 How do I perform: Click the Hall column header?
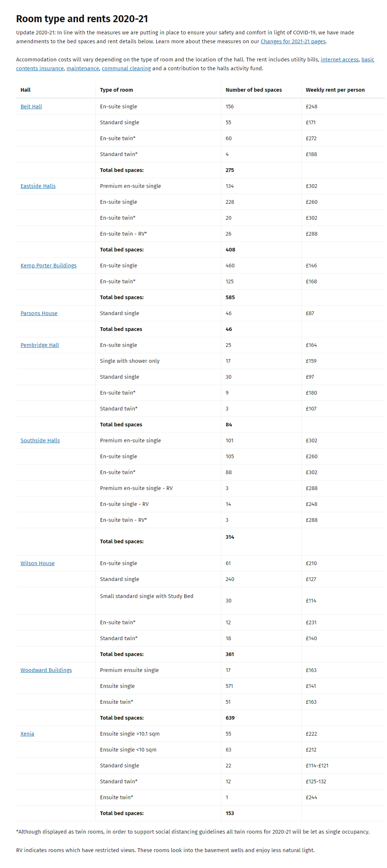(x=26, y=90)
